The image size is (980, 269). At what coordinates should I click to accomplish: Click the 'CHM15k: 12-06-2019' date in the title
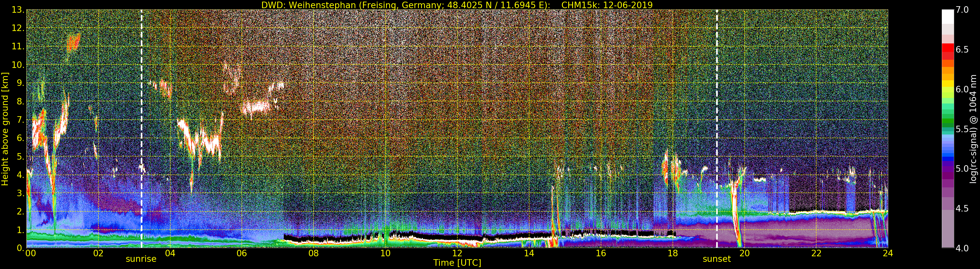pyautogui.click(x=606, y=5)
